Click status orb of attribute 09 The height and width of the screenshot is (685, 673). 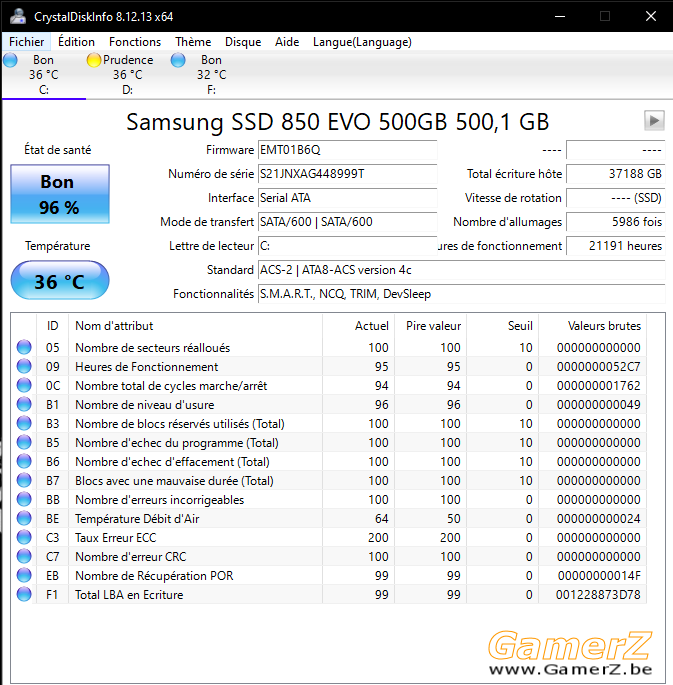point(24,366)
